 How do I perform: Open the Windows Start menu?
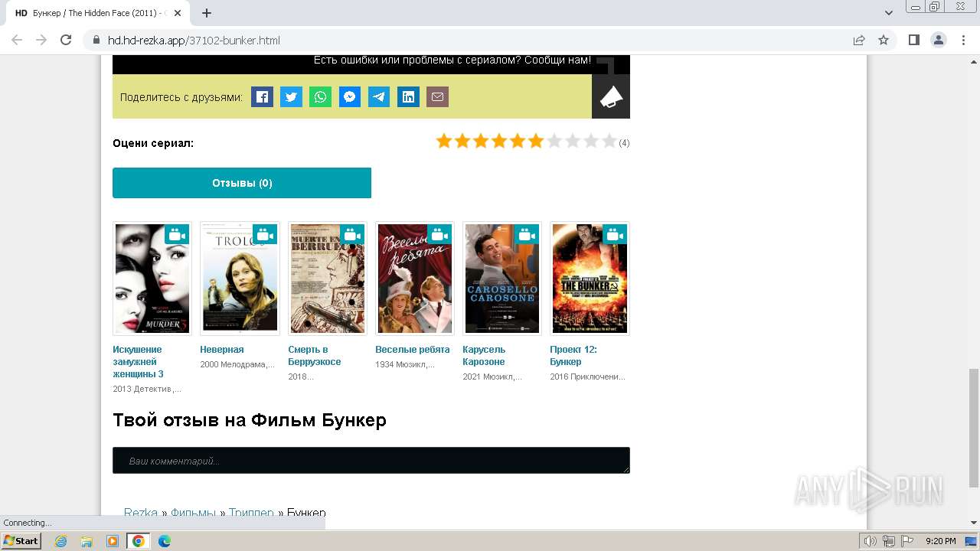click(21, 541)
